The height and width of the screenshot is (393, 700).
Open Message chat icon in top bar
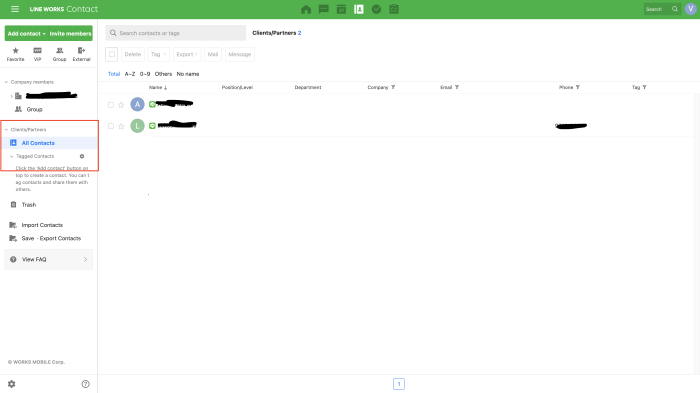324,9
